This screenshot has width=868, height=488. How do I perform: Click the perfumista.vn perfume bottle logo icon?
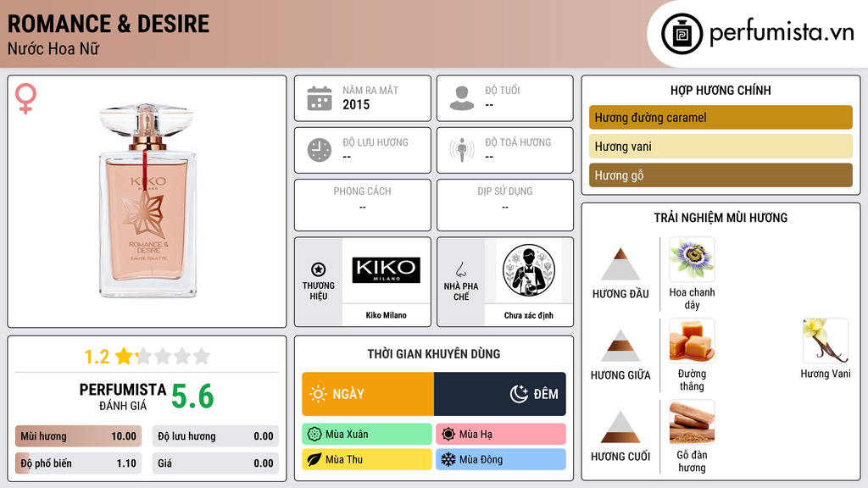(682, 34)
